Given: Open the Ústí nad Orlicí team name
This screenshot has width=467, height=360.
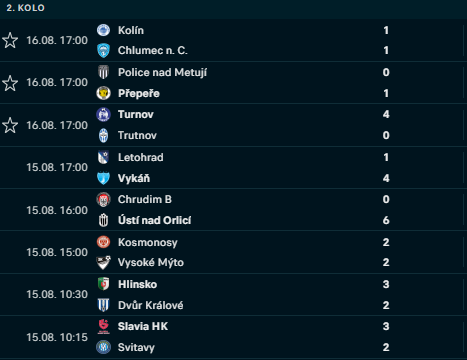Looking at the screenshot, I should pos(154,220).
